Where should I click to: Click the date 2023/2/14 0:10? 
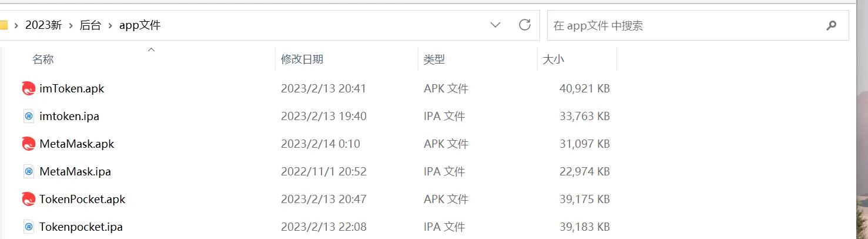[321, 144]
